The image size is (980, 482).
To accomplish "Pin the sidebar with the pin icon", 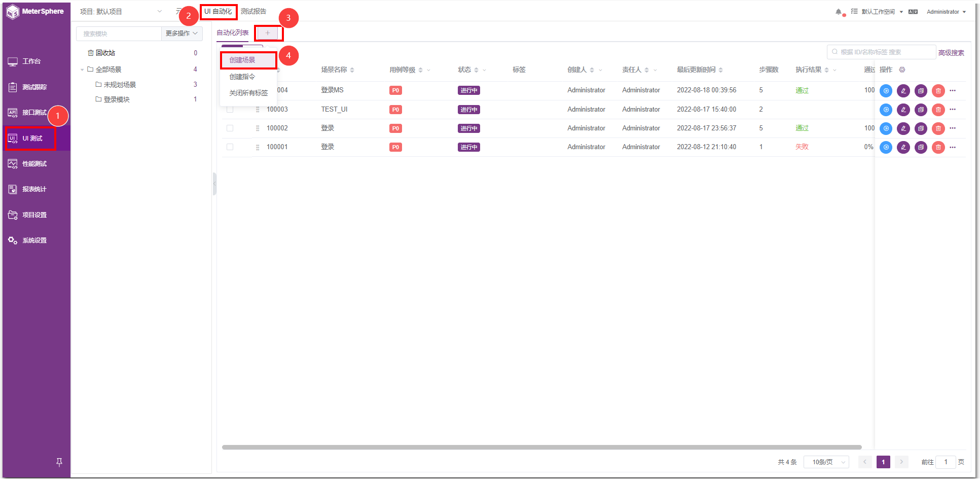I will (59, 462).
